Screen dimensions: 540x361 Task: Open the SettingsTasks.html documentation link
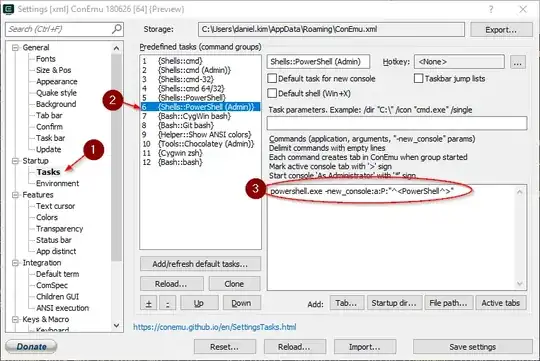215,327
